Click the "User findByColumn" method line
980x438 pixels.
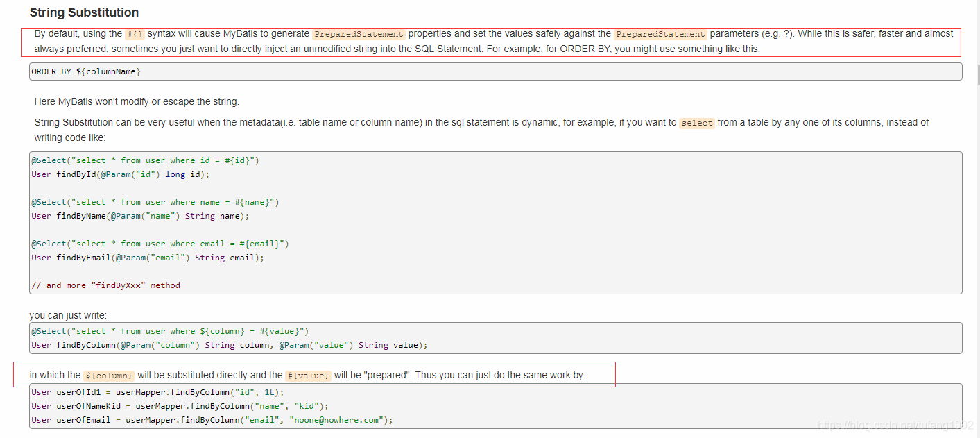click(x=230, y=345)
